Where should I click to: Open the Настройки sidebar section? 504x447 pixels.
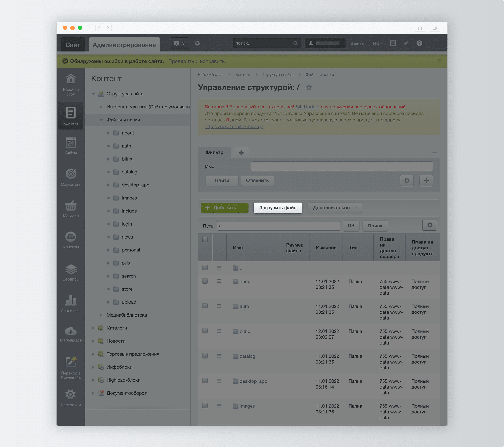click(x=71, y=398)
